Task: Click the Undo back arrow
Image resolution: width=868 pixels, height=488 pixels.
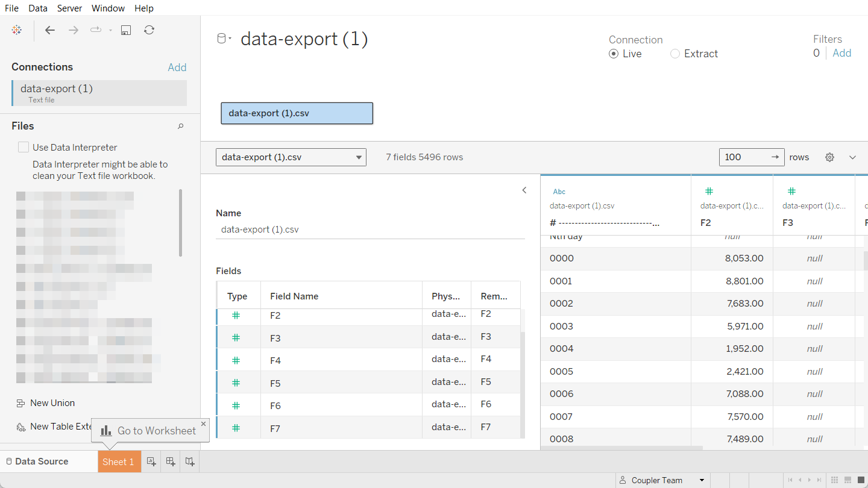Action: pyautogui.click(x=50, y=30)
